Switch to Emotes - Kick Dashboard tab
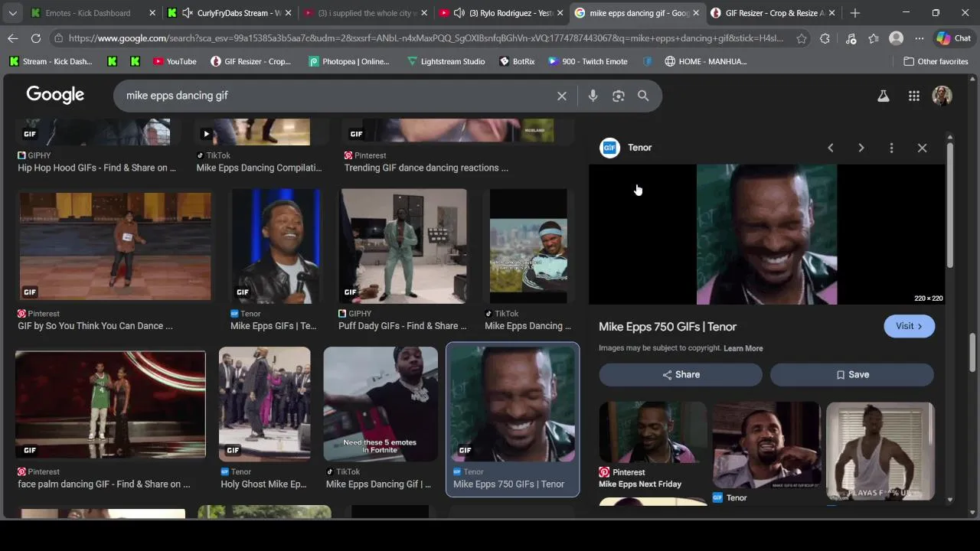This screenshot has height=551, width=980. pyautogui.click(x=91, y=13)
